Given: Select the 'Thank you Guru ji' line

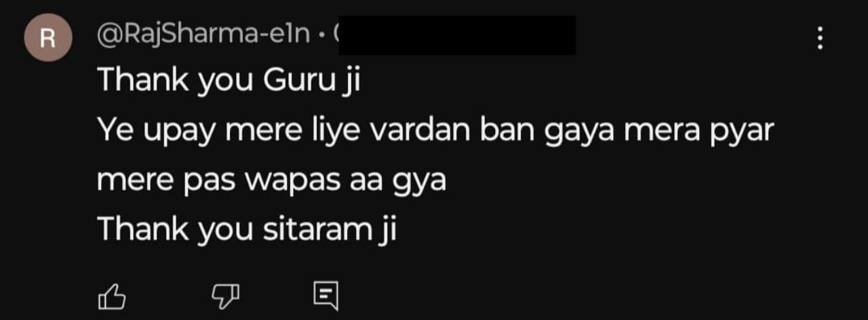Looking at the screenshot, I should 229,81.
